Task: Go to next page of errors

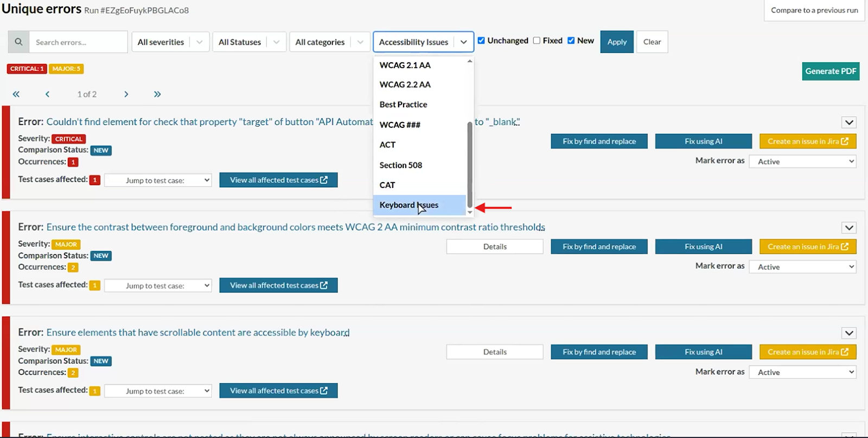Action: 126,94
